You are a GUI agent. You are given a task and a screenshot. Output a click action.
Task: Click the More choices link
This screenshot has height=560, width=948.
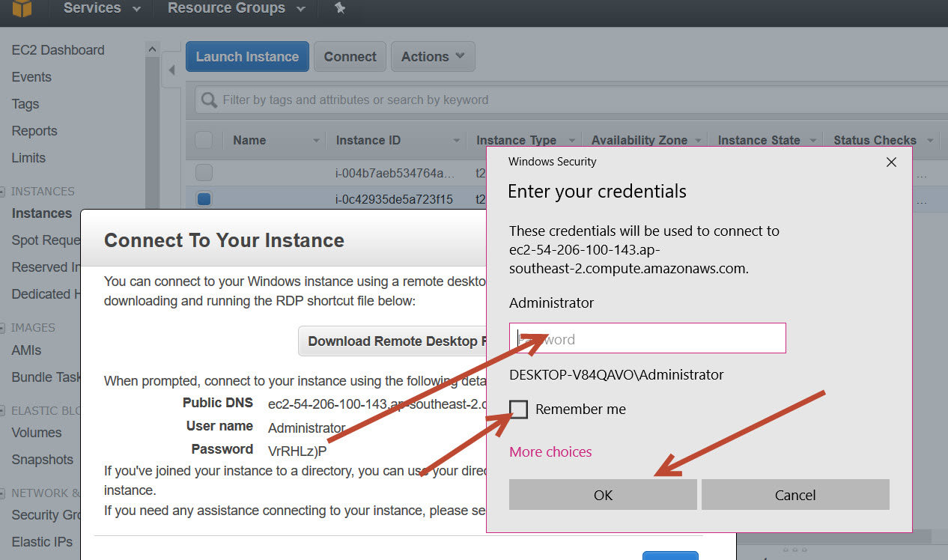pyautogui.click(x=550, y=451)
